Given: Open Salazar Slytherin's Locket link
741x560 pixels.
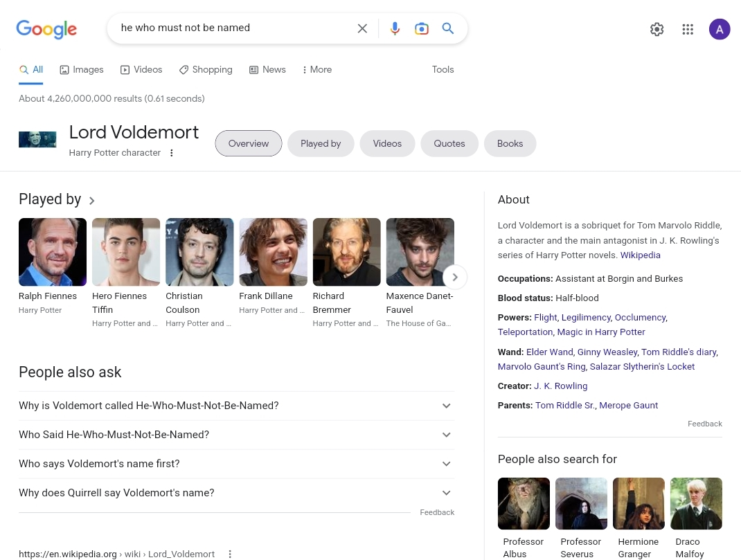Looking at the screenshot, I should pos(642,366).
